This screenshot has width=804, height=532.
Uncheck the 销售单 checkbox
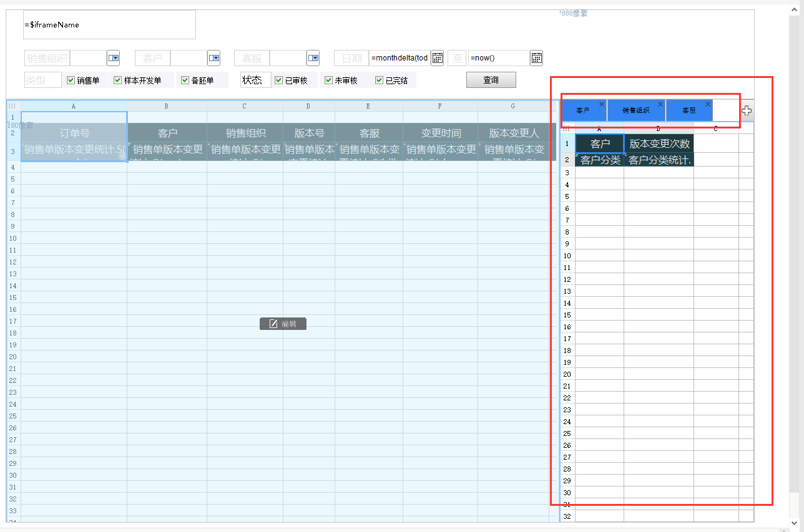pos(71,80)
